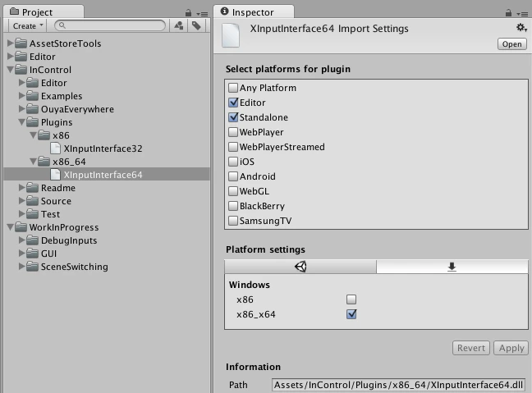Click the Inspector panel lock icon
The height and width of the screenshot is (393, 532).
click(508, 13)
